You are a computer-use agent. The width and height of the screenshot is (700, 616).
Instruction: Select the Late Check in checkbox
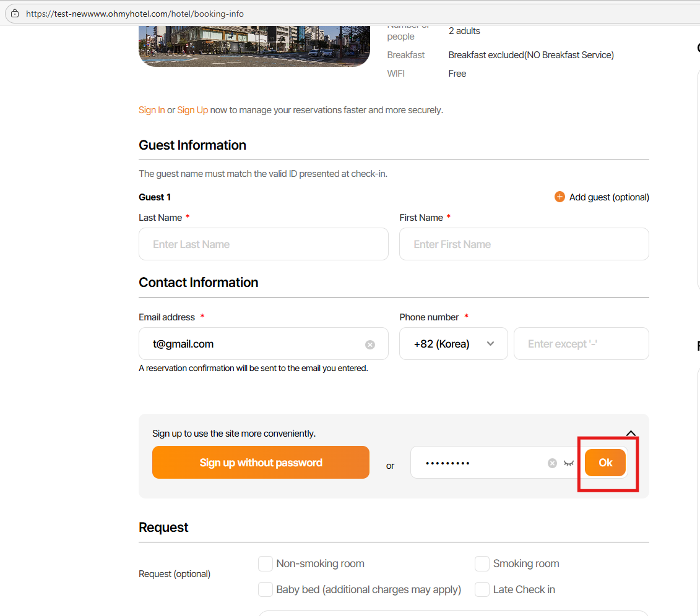[482, 589]
